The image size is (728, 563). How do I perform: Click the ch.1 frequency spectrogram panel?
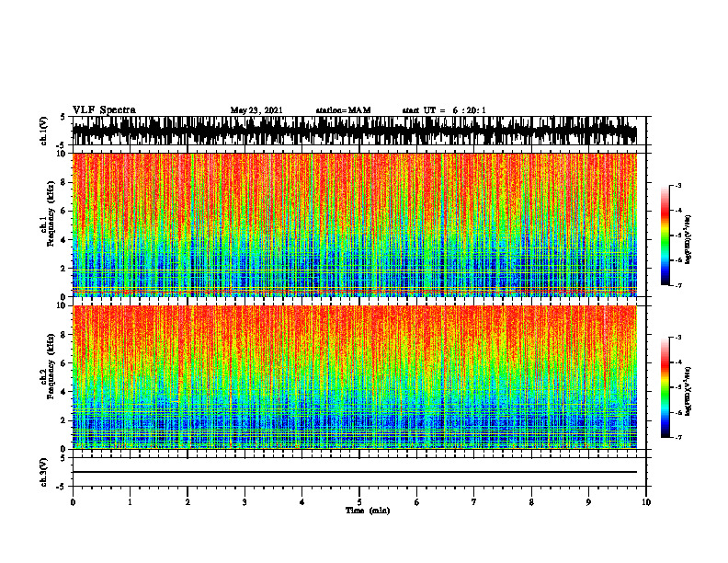click(x=355, y=224)
